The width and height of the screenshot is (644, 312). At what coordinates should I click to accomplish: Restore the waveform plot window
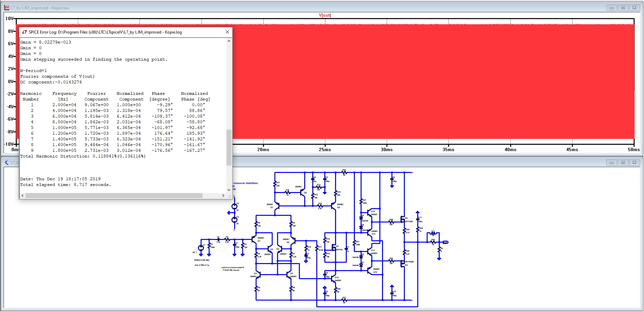pyautogui.click(x=623, y=8)
